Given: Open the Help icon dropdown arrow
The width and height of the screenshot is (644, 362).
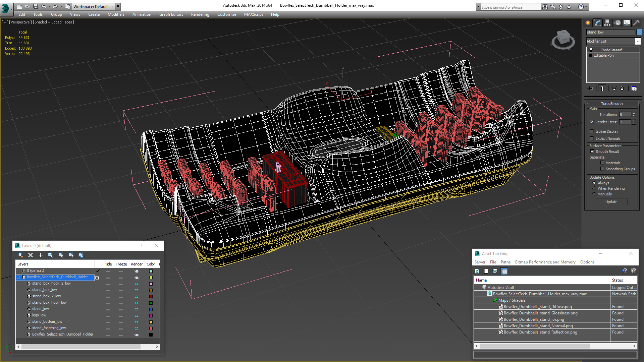Looking at the screenshot, I should [x=586, y=7].
